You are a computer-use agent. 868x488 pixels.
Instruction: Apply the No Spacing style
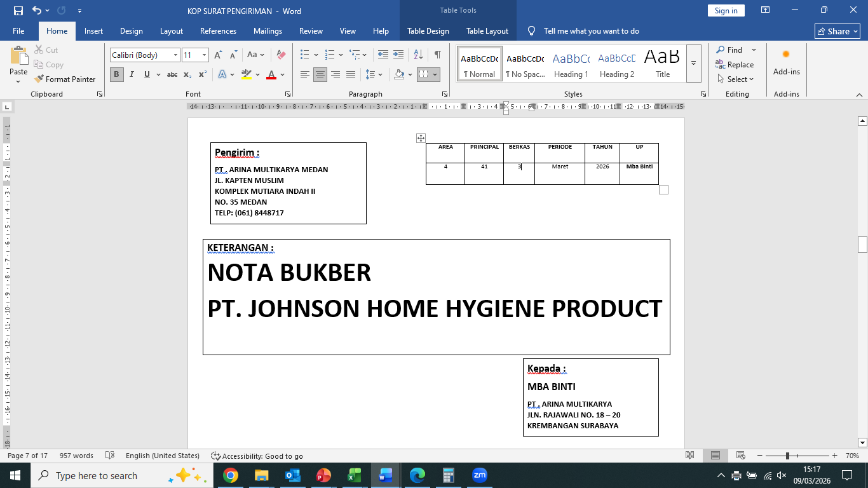click(525, 64)
